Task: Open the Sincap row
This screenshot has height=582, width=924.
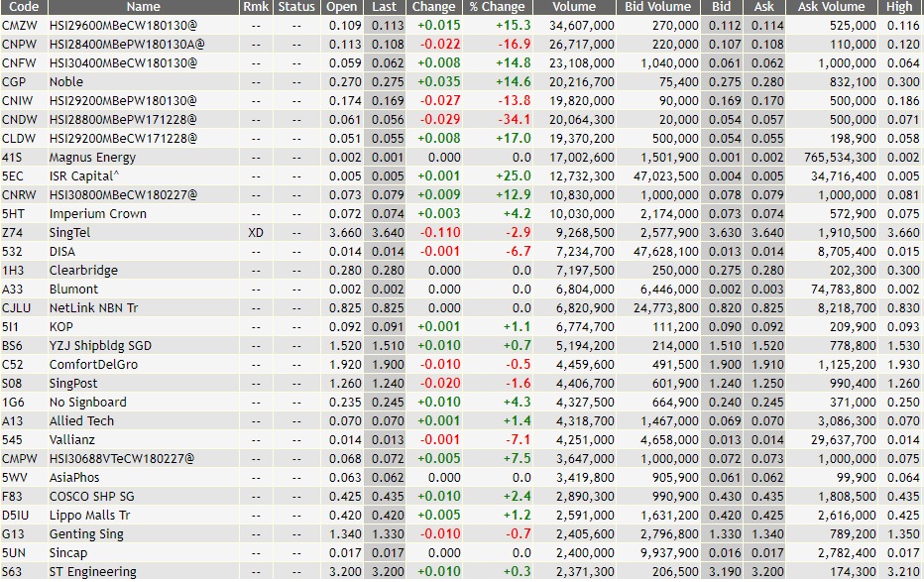Action: 68,553
